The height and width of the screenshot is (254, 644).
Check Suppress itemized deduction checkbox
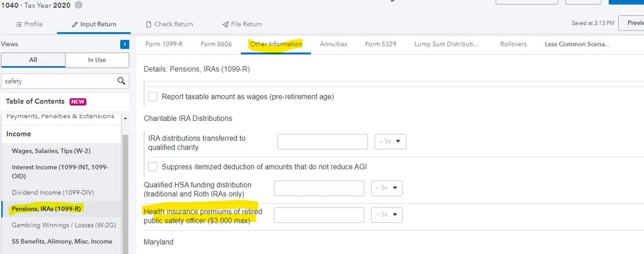point(153,167)
